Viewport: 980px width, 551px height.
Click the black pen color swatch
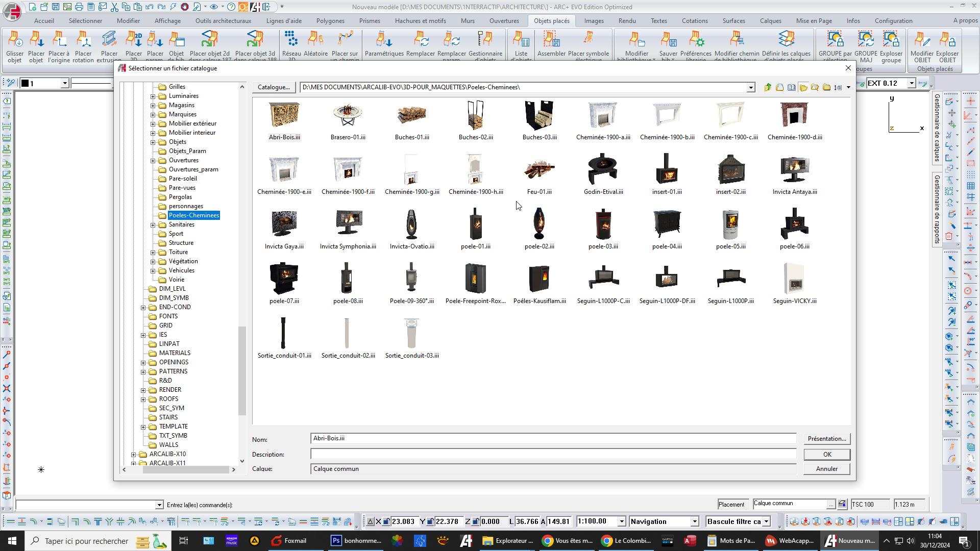(x=25, y=83)
